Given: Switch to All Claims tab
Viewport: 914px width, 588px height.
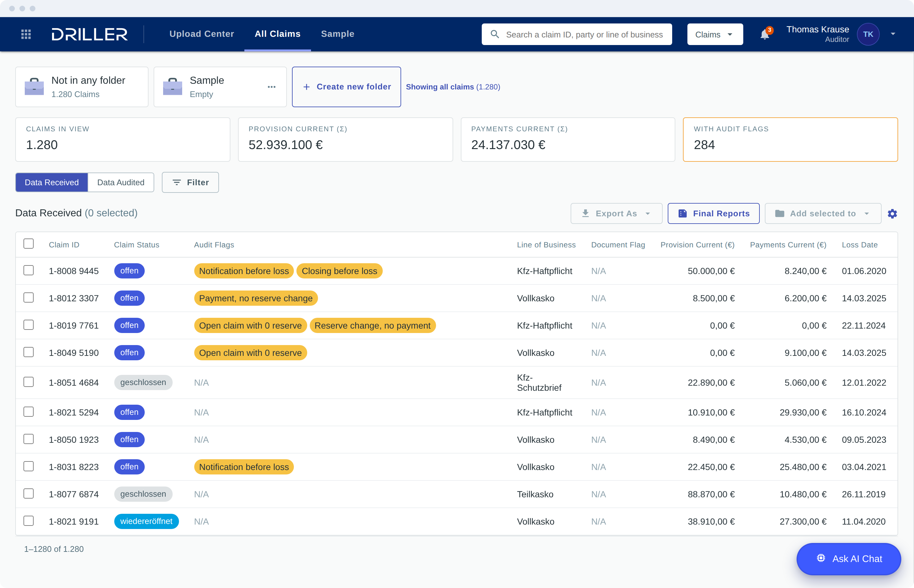Looking at the screenshot, I should click(278, 34).
